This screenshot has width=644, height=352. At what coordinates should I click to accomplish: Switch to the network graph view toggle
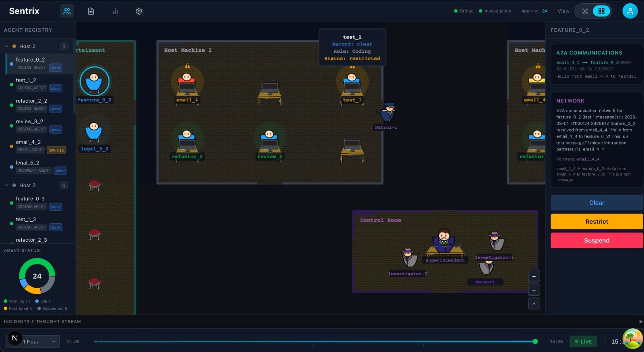(585, 11)
